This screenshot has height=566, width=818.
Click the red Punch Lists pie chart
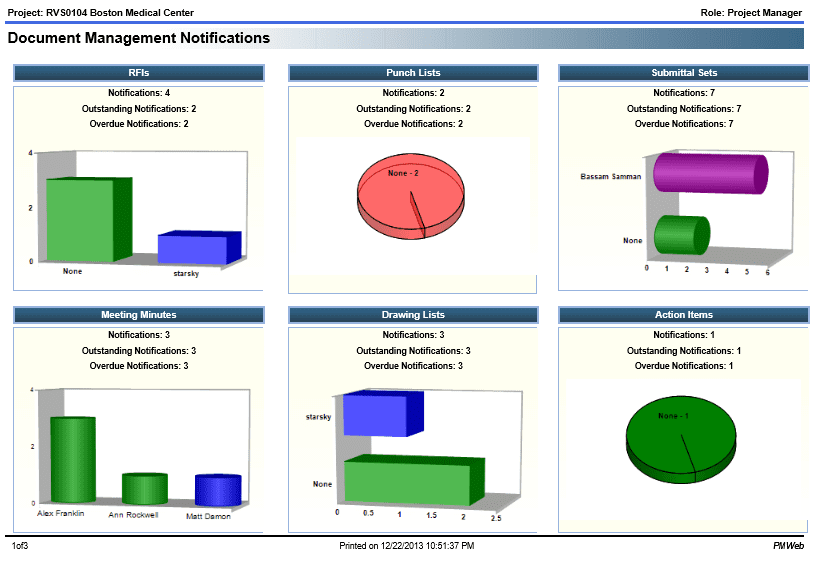tap(411, 197)
